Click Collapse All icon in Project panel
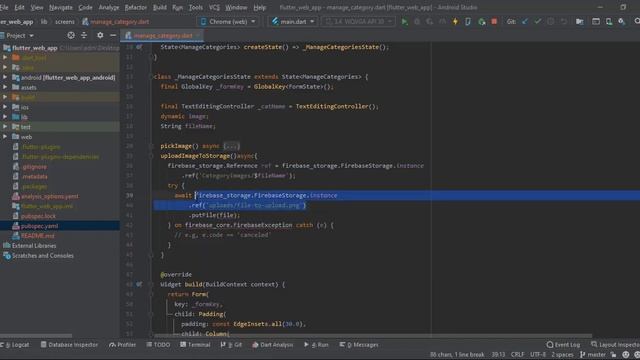 84,36
